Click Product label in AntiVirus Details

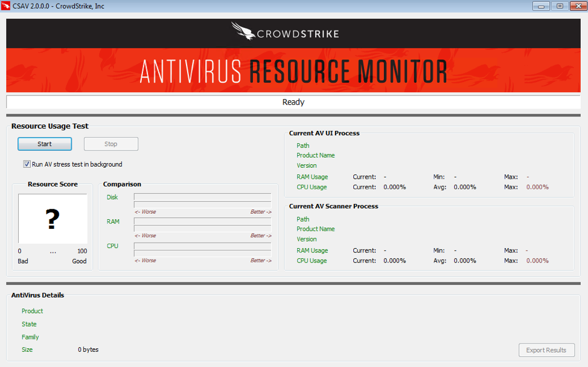pyautogui.click(x=32, y=311)
